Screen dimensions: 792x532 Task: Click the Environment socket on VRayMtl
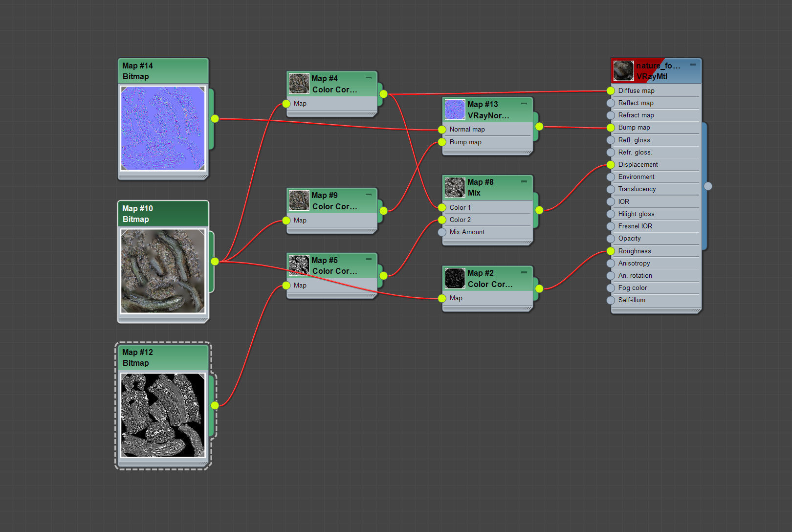611,177
